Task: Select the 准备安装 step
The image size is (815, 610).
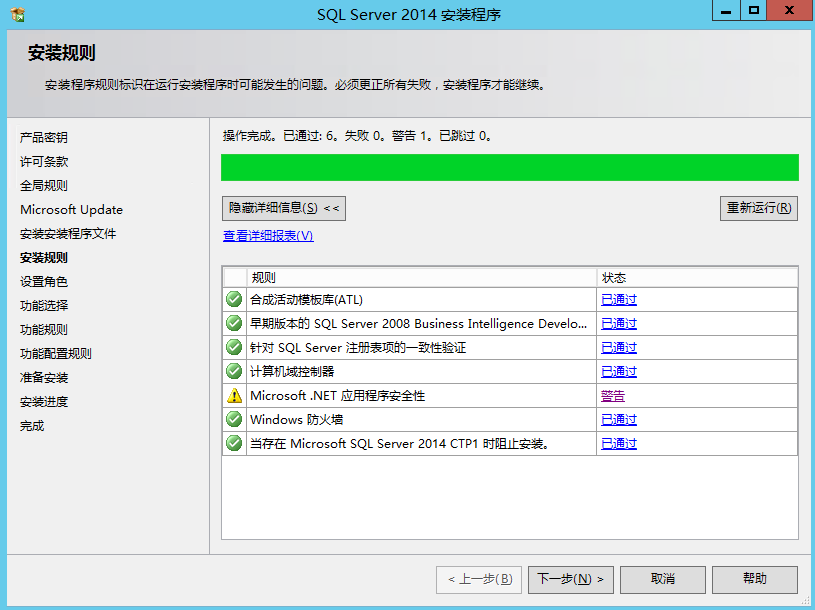Action: click(x=44, y=378)
